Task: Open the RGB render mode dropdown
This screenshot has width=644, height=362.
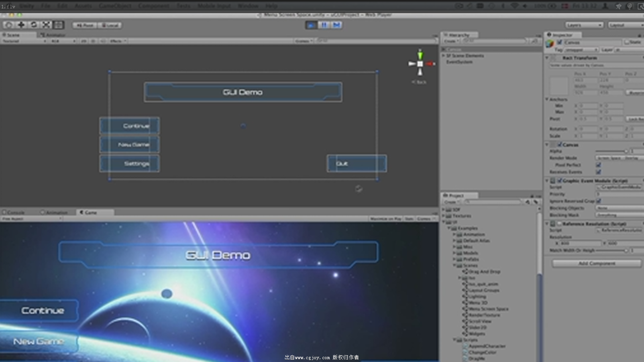Action: tap(63, 41)
